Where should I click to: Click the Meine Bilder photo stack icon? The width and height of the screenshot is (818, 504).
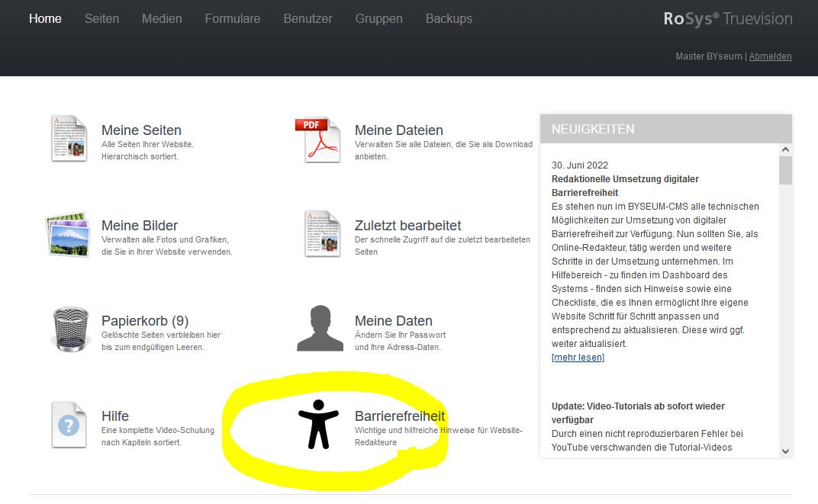69,234
